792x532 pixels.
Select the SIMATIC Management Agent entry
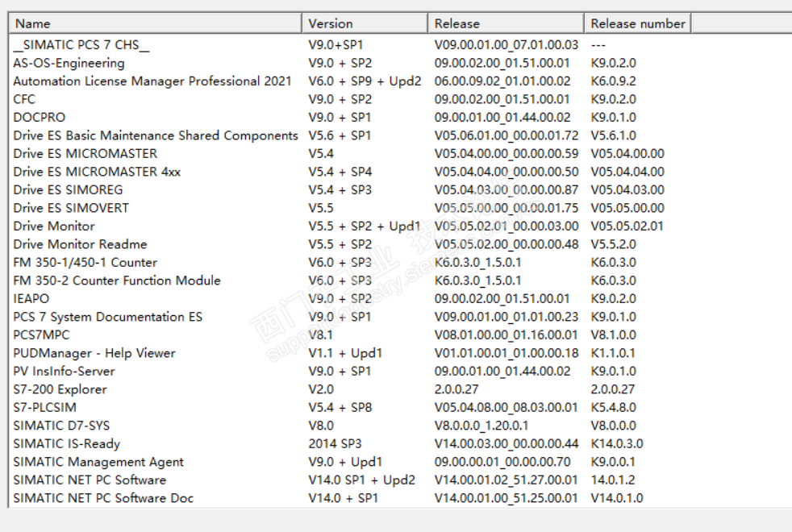click(98, 462)
